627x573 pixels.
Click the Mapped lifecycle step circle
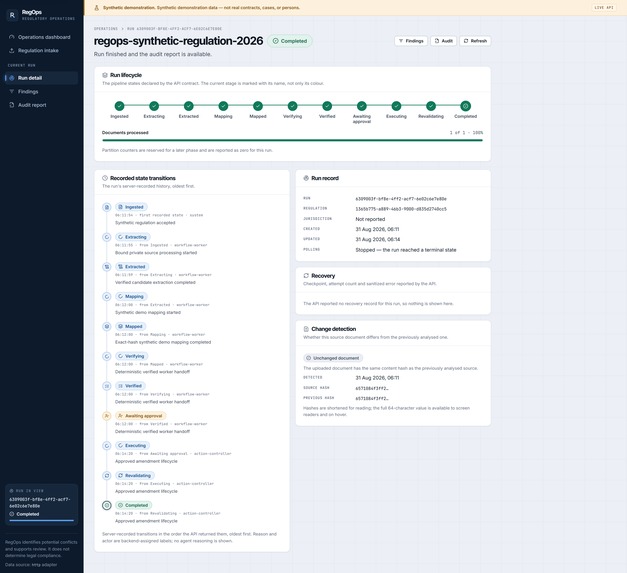[x=258, y=106]
